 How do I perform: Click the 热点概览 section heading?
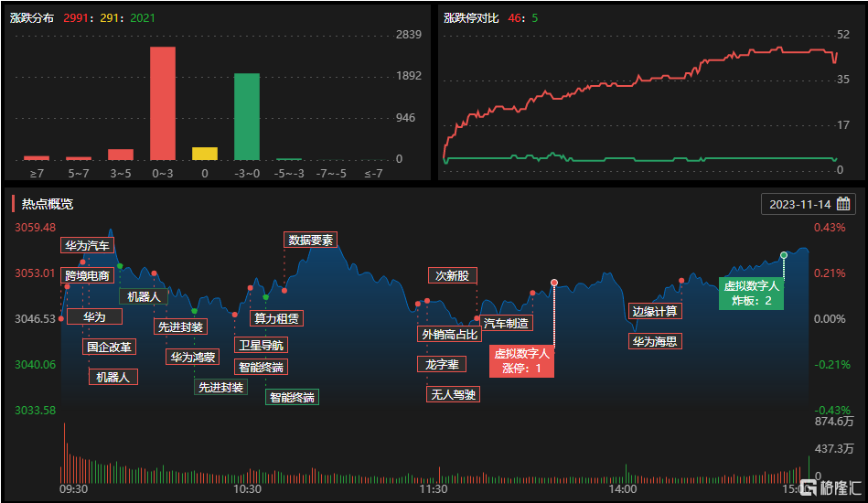point(48,204)
